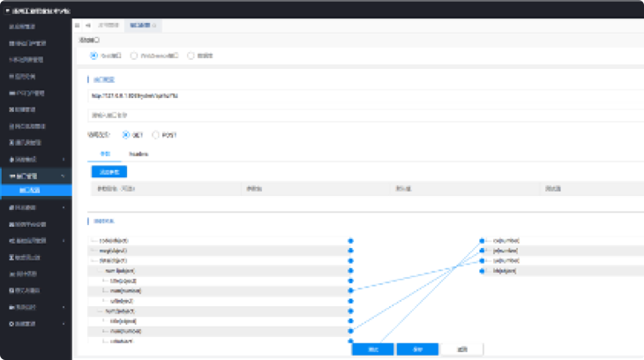Viewport: 644px width, 360px height.
Task: Collapse the data(object) tree node
Action: click(x=94, y=261)
